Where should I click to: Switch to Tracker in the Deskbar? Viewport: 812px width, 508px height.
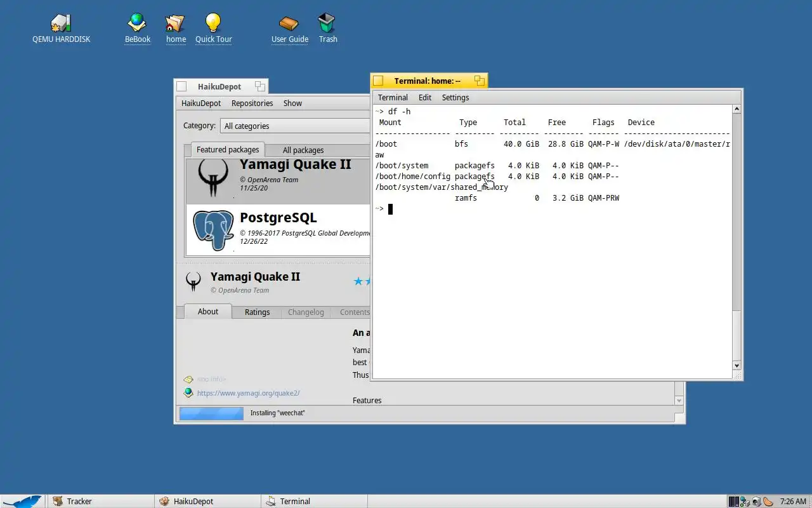click(x=100, y=501)
